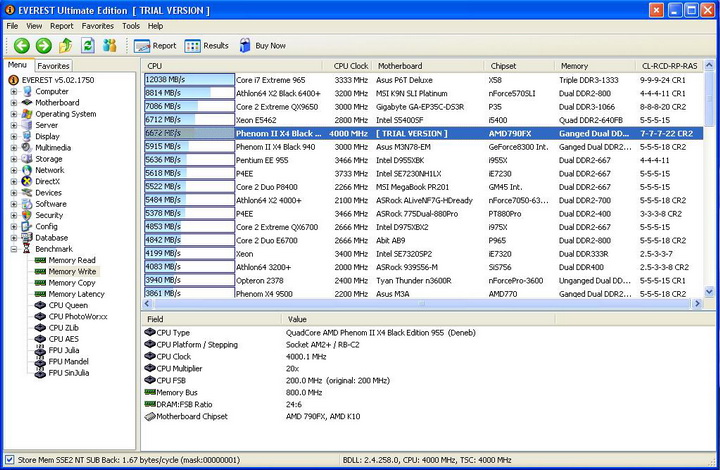The image size is (720, 470).
Task: Expand the Server tree node
Action: coord(14,125)
